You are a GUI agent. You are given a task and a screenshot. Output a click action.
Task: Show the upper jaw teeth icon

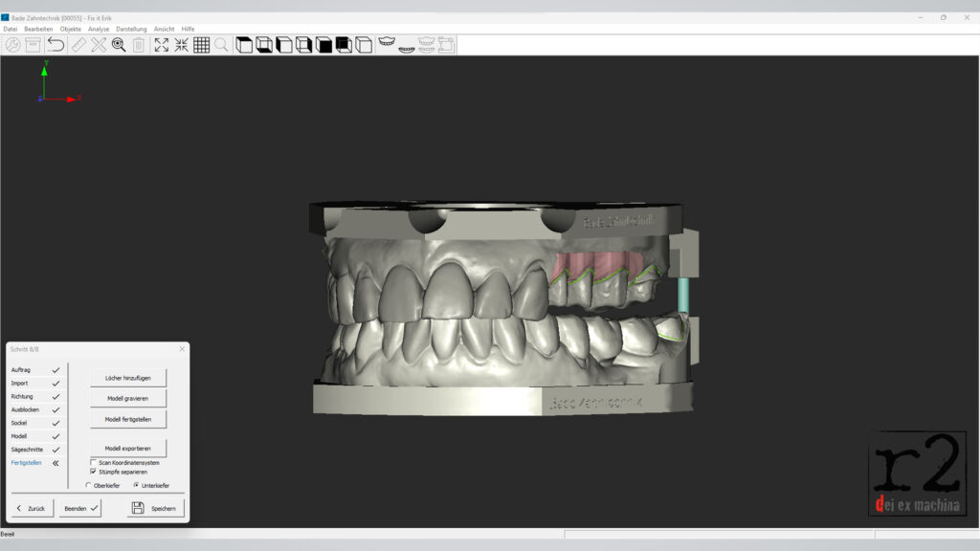(x=387, y=43)
